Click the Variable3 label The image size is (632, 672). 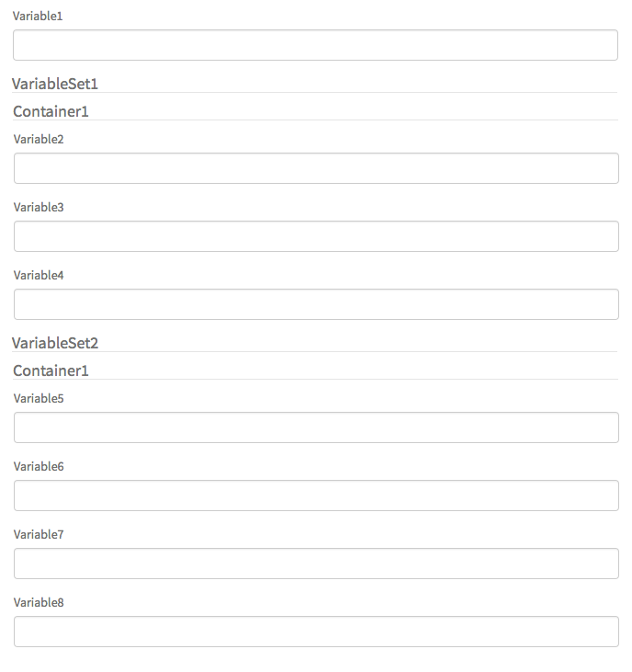coord(39,208)
